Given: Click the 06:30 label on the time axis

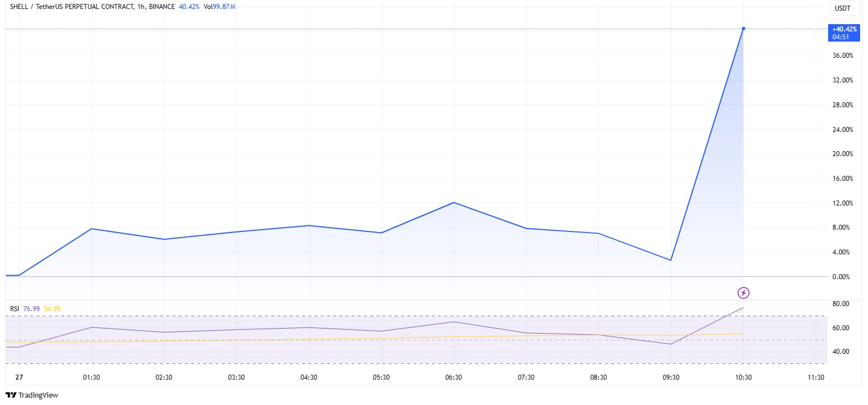Looking at the screenshot, I should pos(453,377).
